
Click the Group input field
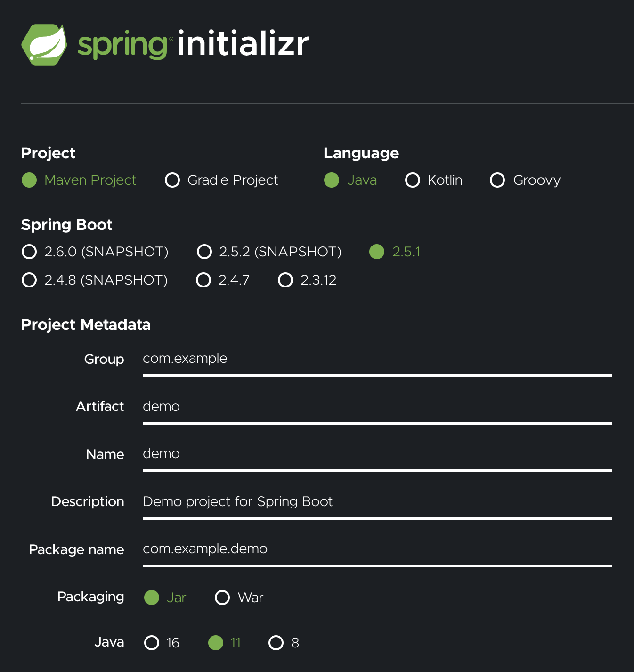pyautogui.click(x=377, y=359)
